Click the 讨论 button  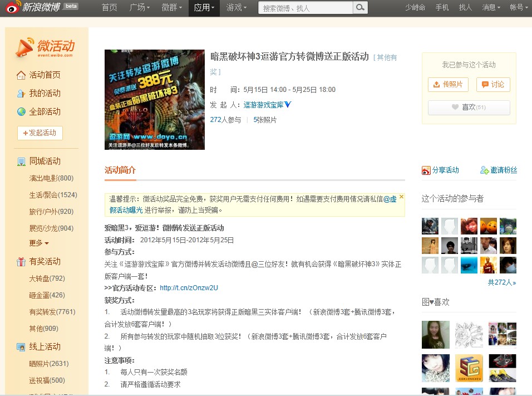tap(493, 85)
